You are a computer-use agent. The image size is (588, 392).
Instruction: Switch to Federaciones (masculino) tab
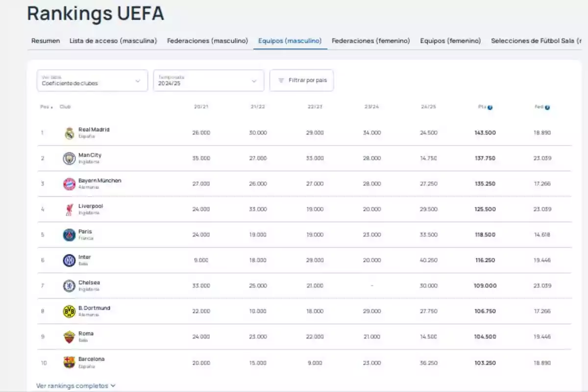coord(208,41)
